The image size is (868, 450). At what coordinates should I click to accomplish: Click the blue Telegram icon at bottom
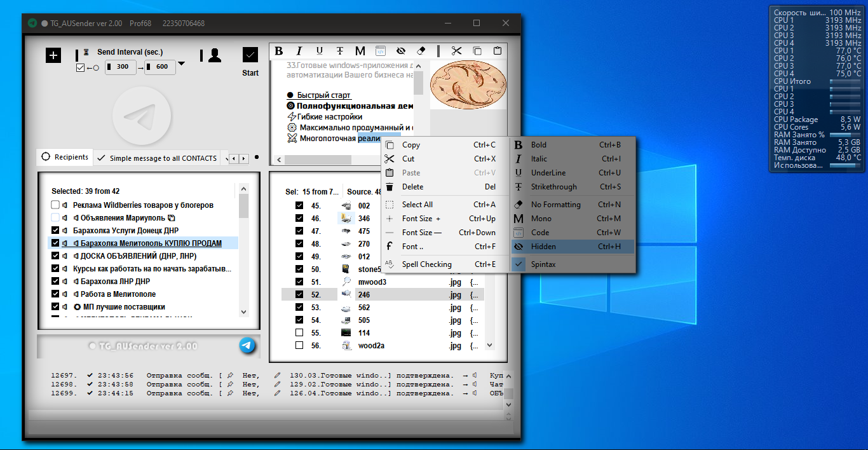tap(247, 345)
